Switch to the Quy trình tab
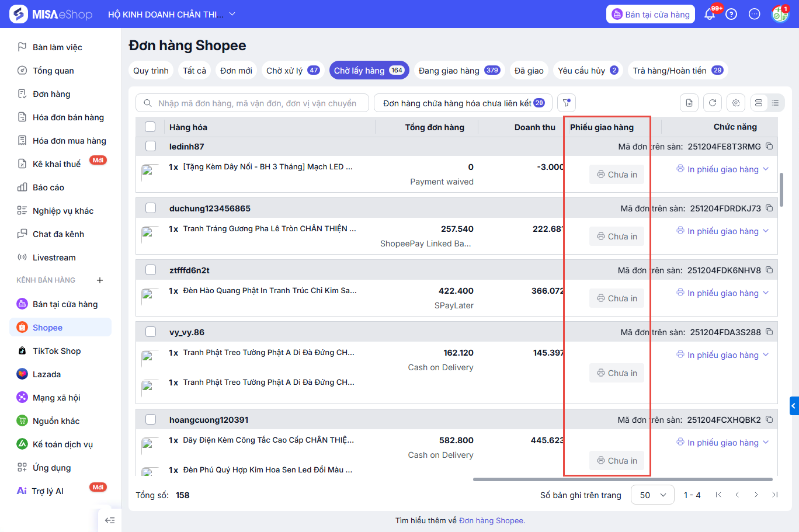799x532 pixels. click(x=151, y=71)
